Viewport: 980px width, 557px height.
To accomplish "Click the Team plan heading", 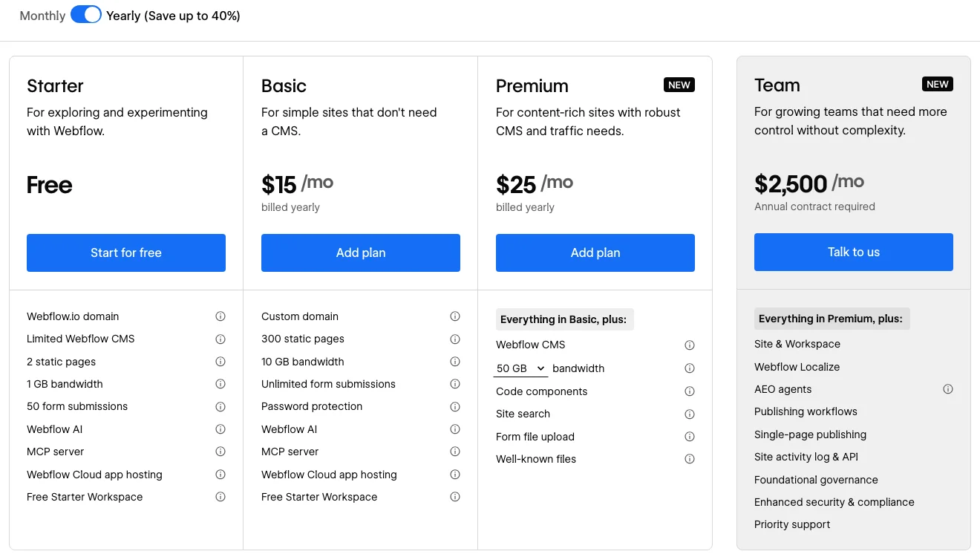I will 777,85.
